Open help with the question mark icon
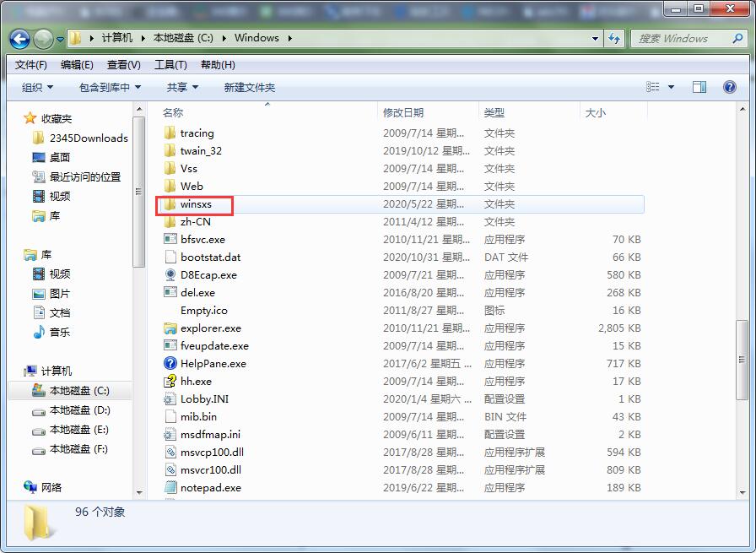 tap(730, 87)
